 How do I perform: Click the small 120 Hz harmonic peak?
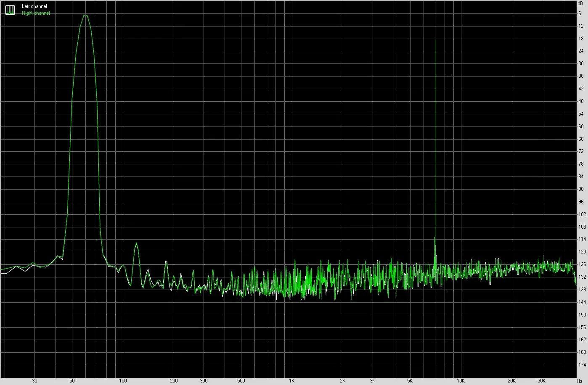click(x=136, y=243)
